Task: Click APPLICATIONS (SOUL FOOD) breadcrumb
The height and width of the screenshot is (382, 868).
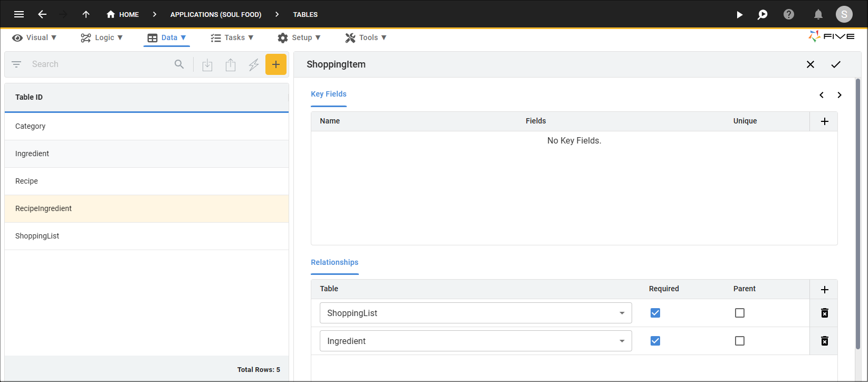Action: 216,15
